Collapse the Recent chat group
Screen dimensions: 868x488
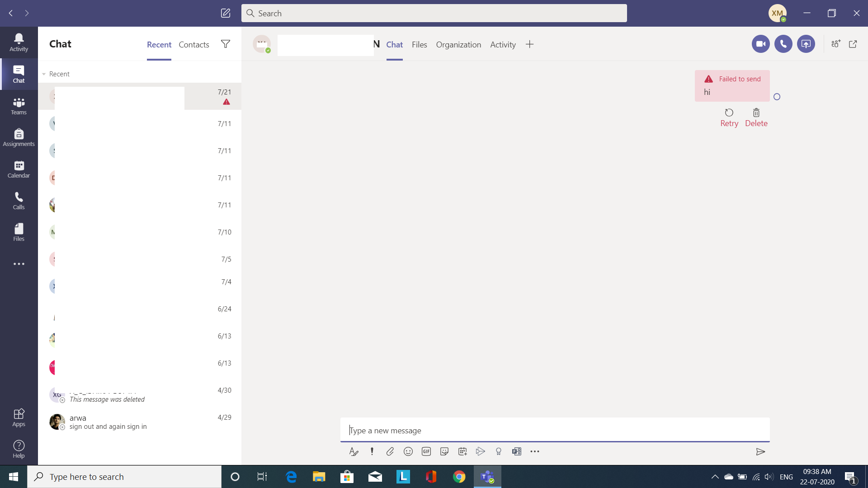44,74
